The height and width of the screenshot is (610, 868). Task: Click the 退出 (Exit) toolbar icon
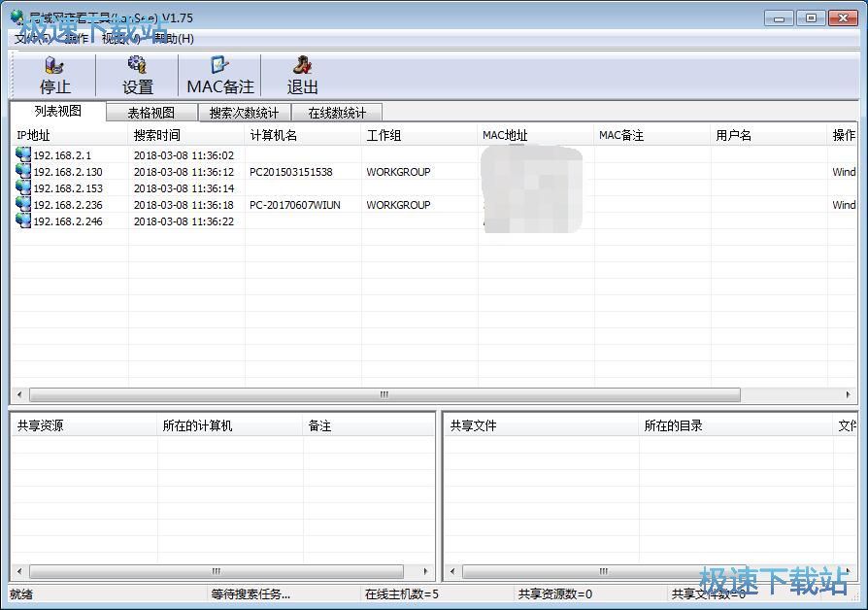coord(302,65)
